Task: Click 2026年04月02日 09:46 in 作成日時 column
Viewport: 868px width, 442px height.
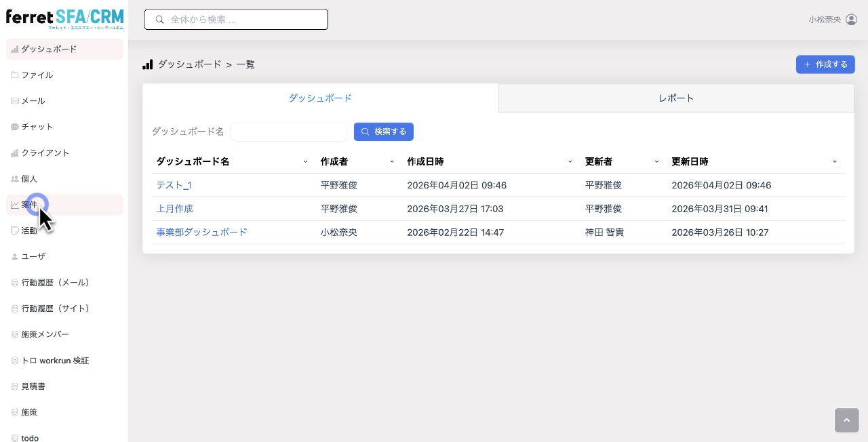Action: pyautogui.click(x=457, y=185)
